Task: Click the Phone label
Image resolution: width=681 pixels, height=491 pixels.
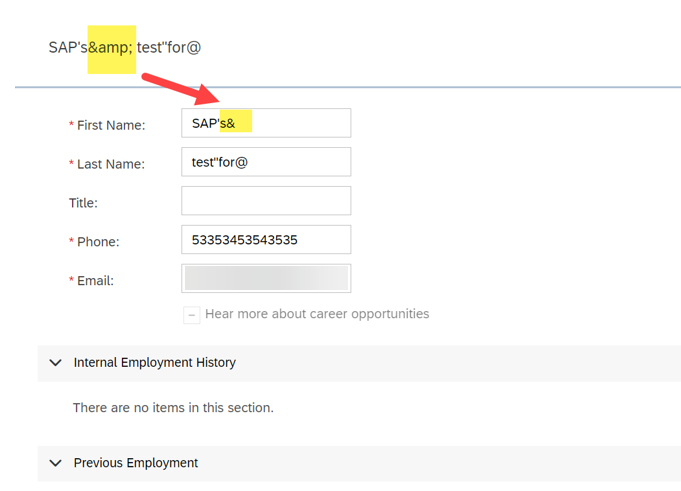Action: click(98, 242)
